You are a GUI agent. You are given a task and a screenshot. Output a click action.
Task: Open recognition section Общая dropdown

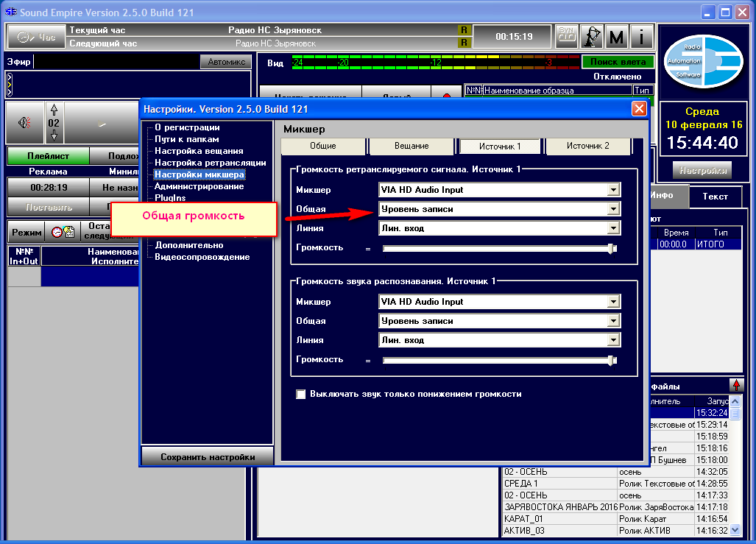(613, 321)
